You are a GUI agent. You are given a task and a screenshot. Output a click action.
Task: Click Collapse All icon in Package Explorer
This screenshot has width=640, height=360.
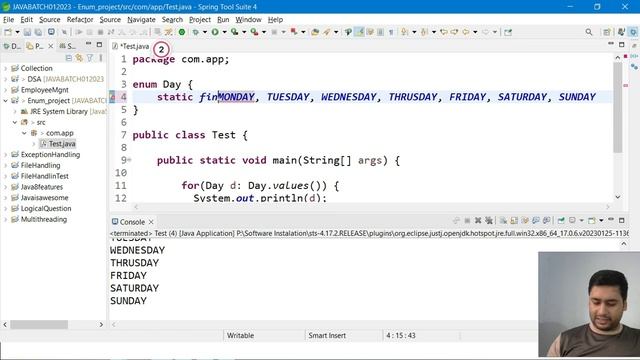pos(69,58)
